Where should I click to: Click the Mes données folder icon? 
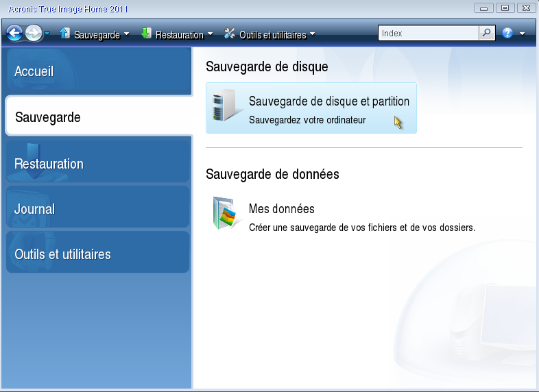[x=226, y=213]
